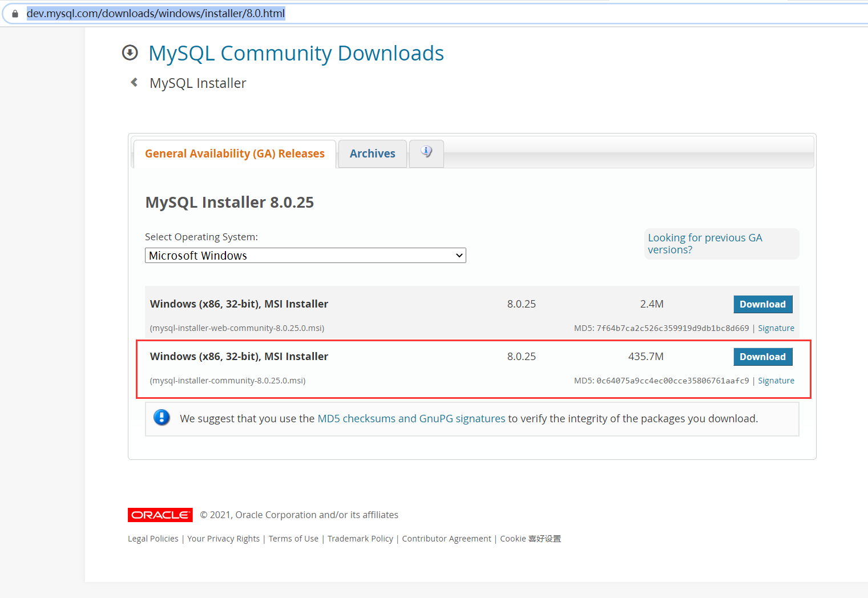Image resolution: width=868 pixels, height=598 pixels.
Task: Click the MySQL Community Downloads heading link
Action: click(x=296, y=53)
